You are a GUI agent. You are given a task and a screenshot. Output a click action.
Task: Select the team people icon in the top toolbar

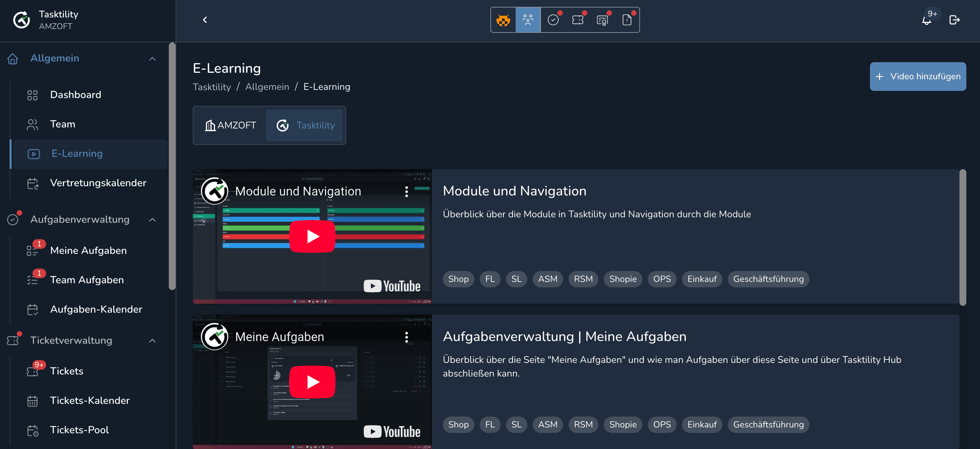tap(528, 20)
